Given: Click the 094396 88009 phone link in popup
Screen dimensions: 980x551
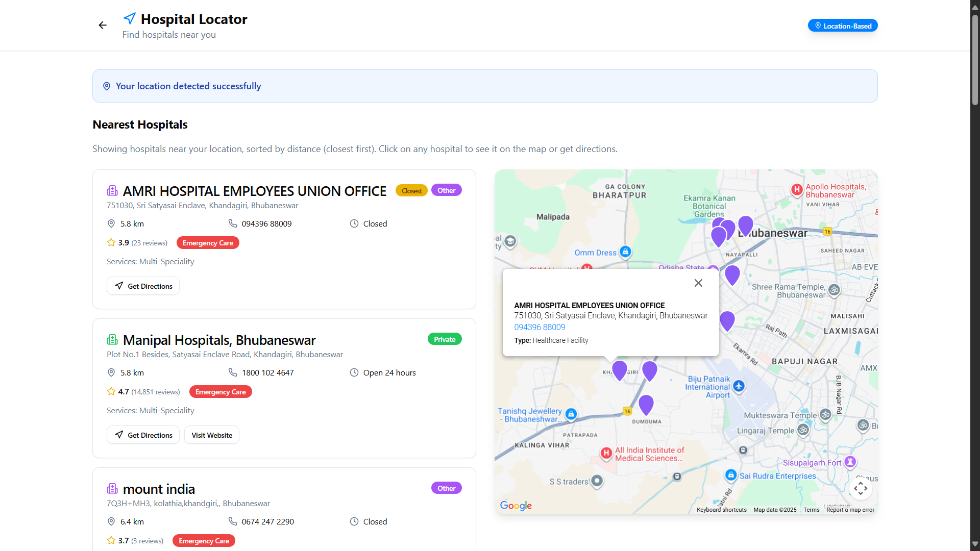Looking at the screenshot, I should (540, 327).
